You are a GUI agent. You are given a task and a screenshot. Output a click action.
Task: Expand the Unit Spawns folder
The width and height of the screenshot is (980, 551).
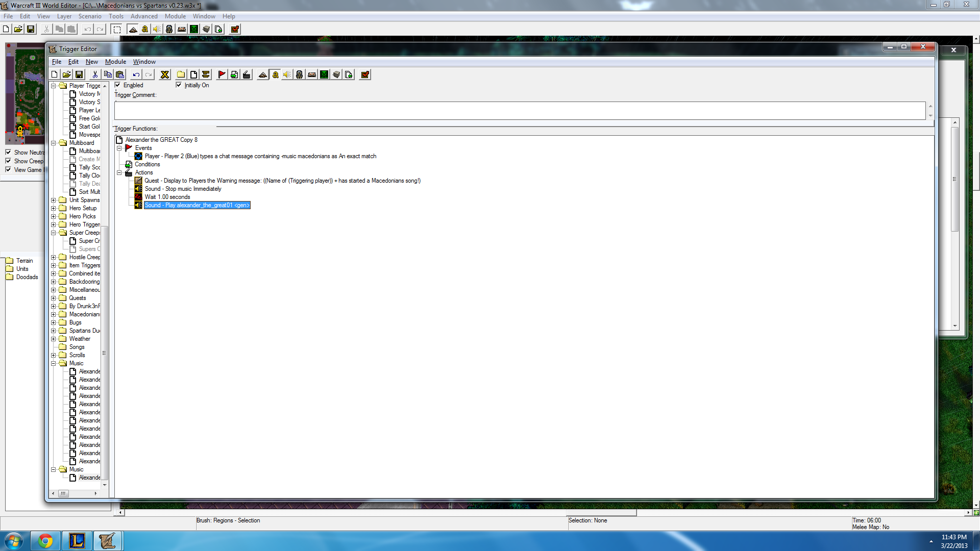pos(53,200)
